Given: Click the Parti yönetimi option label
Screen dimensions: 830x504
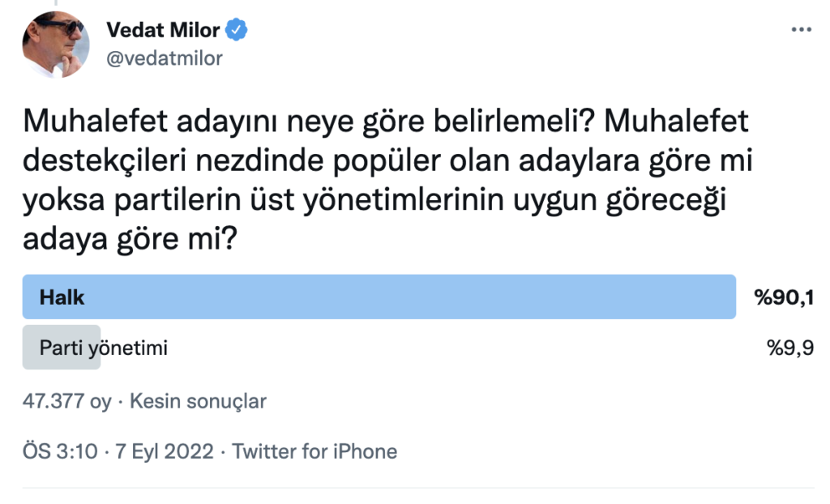Looking at the screenshot, I should pos(104,348).
